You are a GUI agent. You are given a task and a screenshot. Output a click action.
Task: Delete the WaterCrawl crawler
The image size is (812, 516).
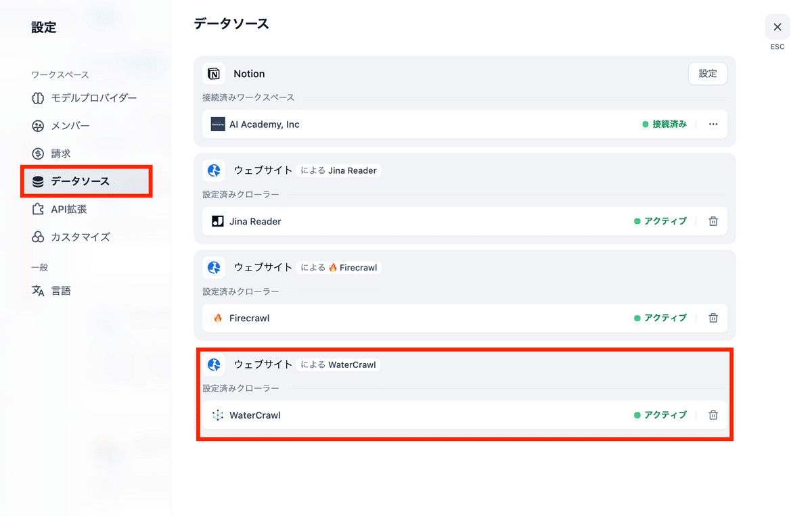point(713,415)
